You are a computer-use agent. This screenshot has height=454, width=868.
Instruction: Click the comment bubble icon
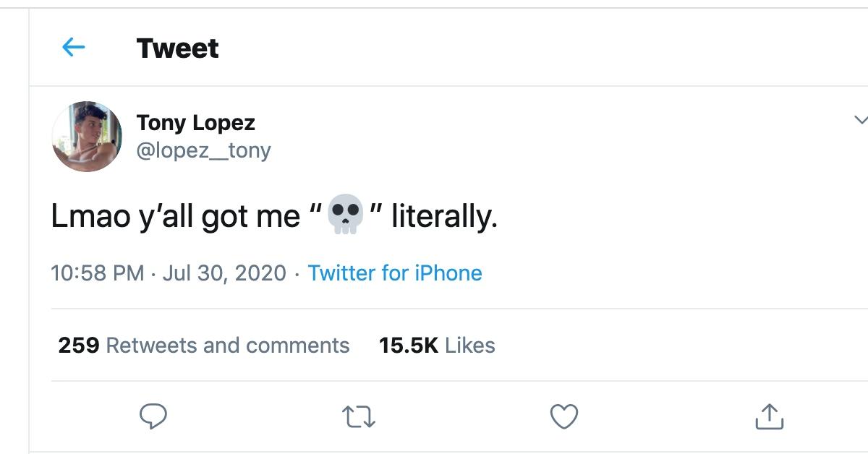click(x=153, y=414)
